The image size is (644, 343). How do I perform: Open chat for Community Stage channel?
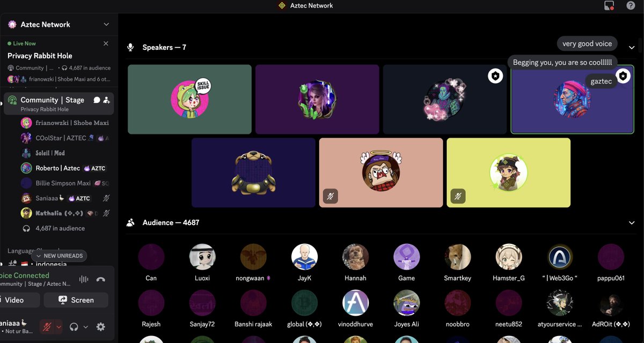(x=97, y=100)
